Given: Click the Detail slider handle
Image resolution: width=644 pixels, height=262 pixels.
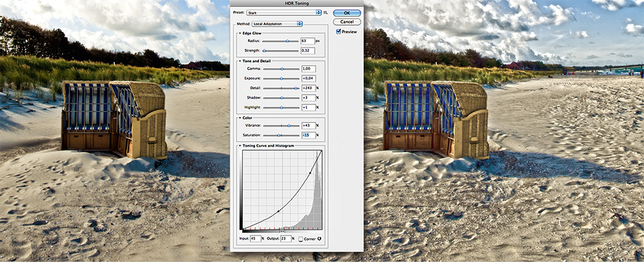Looking at the screenshot, I should 296,88.
